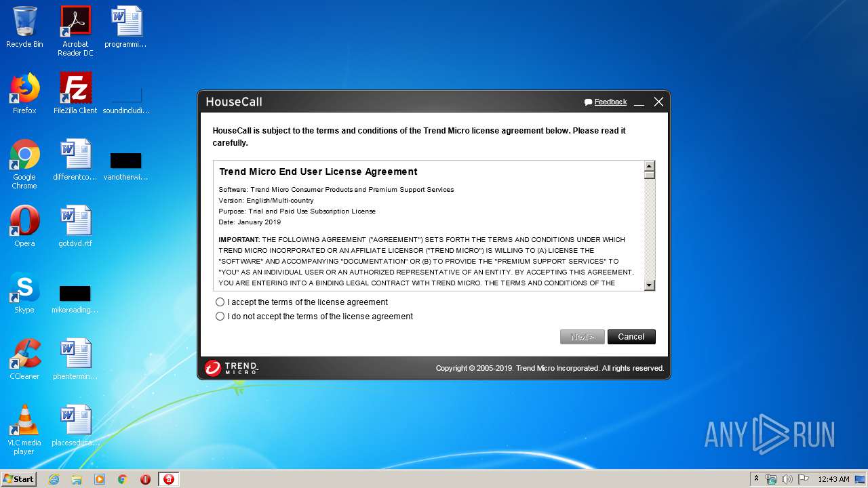Minimize the HouseCall window
Screen dimensions: 868x488
[639, 102]
